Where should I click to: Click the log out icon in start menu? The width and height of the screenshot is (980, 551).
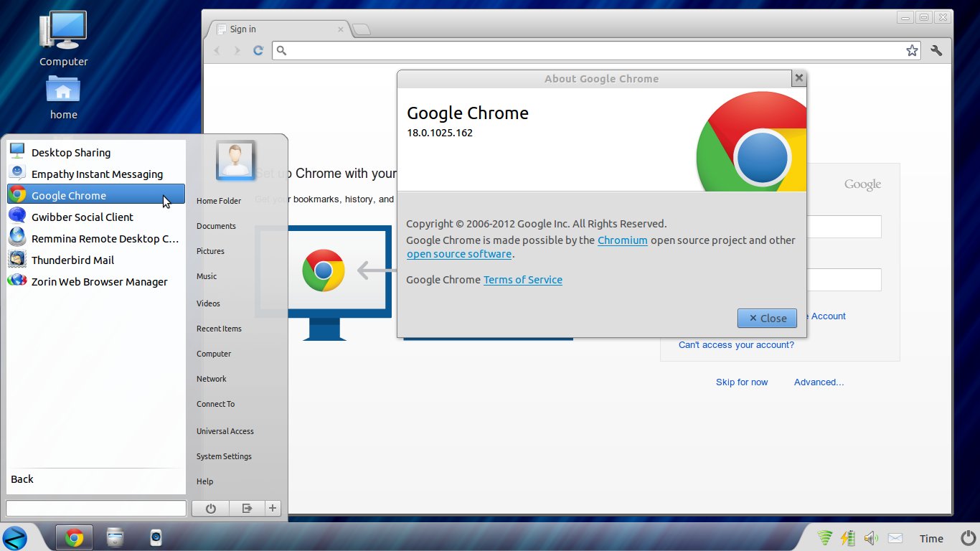[247, 508]
